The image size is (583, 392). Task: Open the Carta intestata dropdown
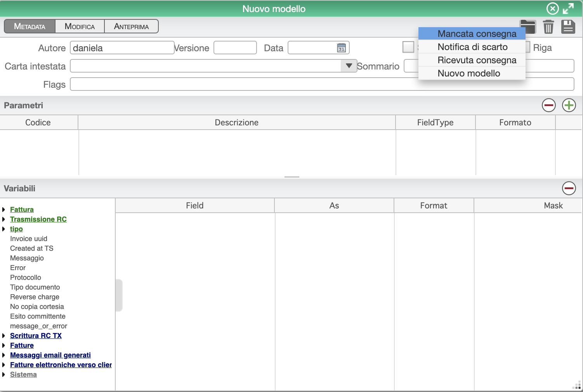(x=349, y=66)
